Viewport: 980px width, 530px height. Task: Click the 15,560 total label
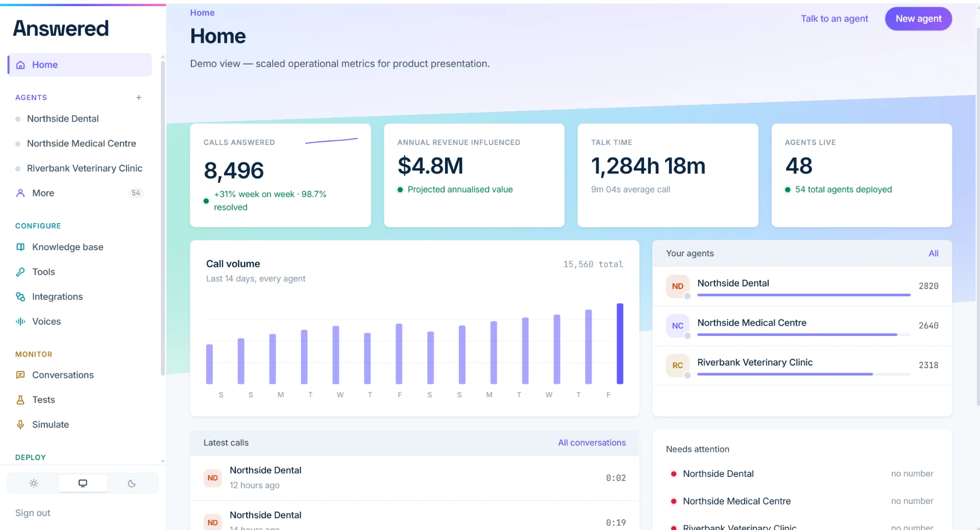[593, 264]
